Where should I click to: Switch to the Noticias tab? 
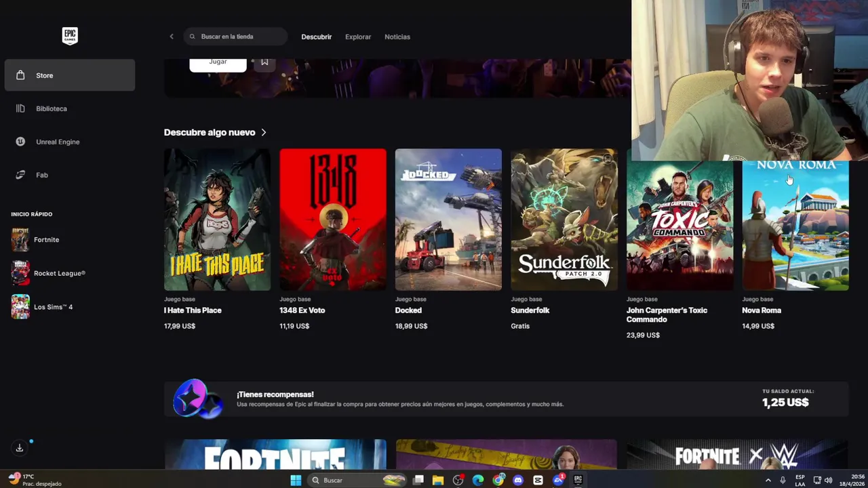click(x=397, y=37)
